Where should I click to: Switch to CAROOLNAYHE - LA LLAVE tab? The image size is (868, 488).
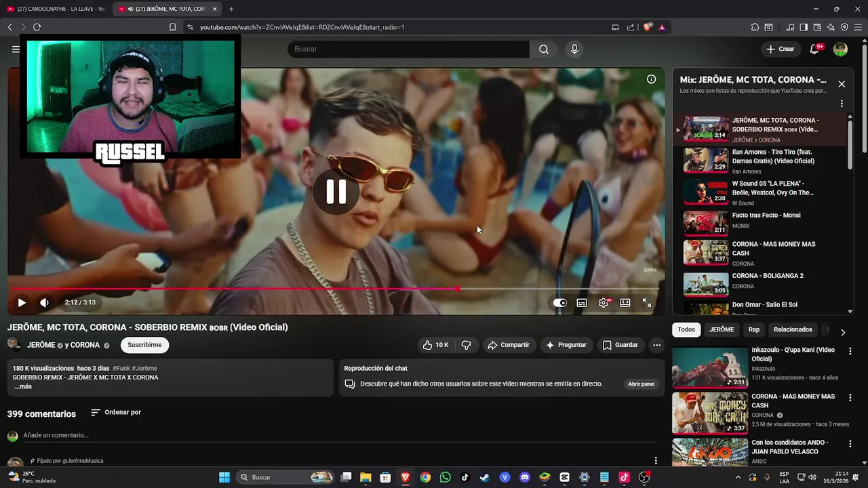click(56, 9)
